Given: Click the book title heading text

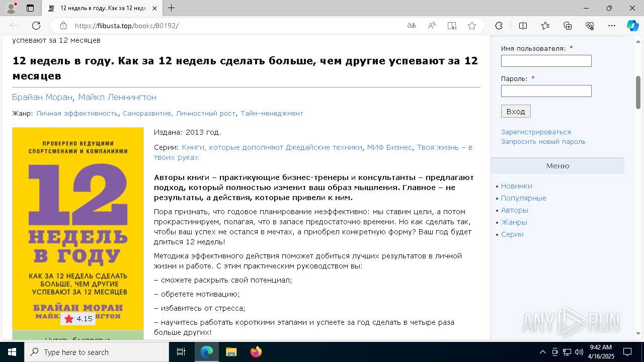Looking at the screenshot, I should [x=245, y=68].
